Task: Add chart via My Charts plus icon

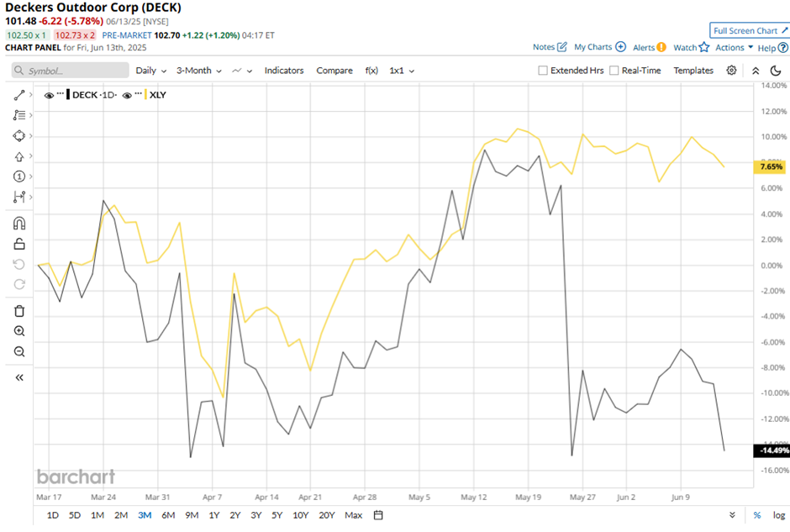Action: click(621, 47)
